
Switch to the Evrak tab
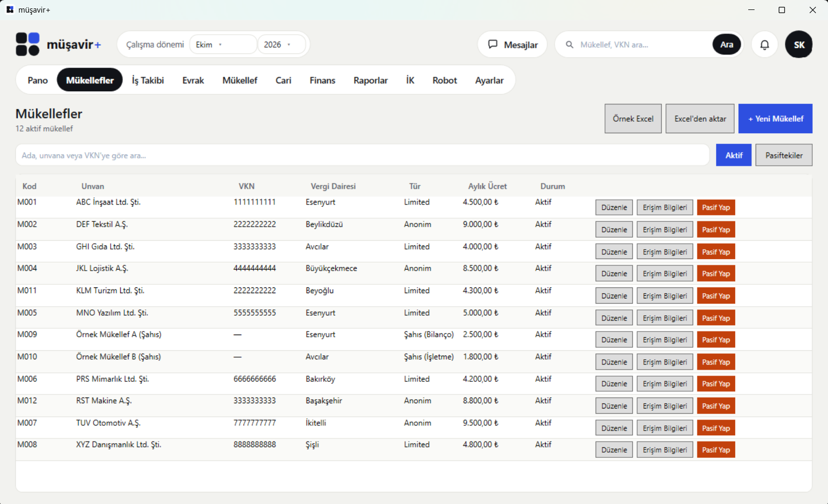pos(193,80)
